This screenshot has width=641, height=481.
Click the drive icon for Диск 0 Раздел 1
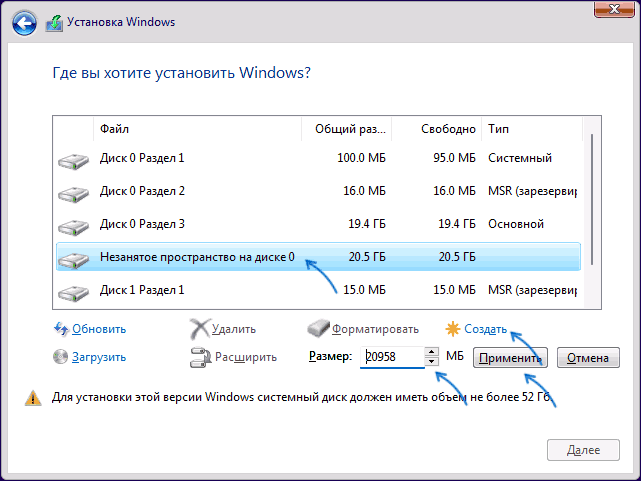(x=74, y=161)
